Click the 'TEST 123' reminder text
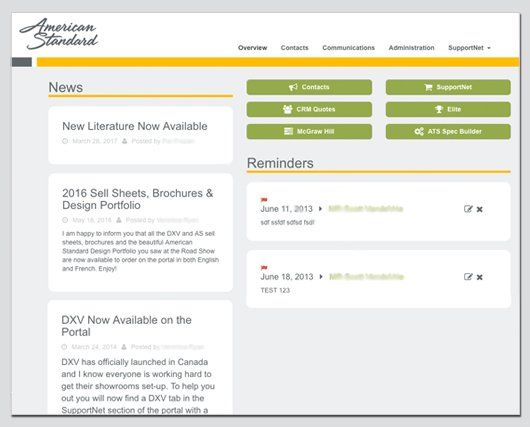530x427 pixels. coord(275,290)
